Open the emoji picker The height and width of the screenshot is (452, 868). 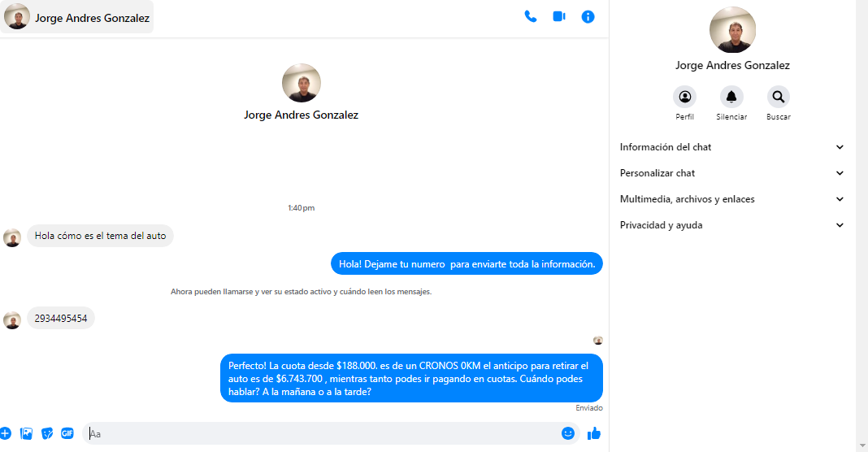pos(568,433)
